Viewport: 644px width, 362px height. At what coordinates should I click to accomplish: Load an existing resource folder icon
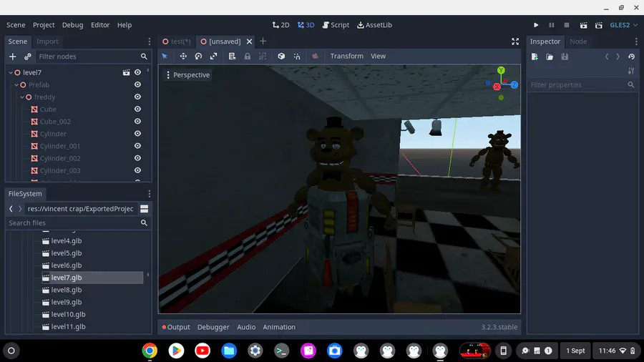[x=550, y=57]
